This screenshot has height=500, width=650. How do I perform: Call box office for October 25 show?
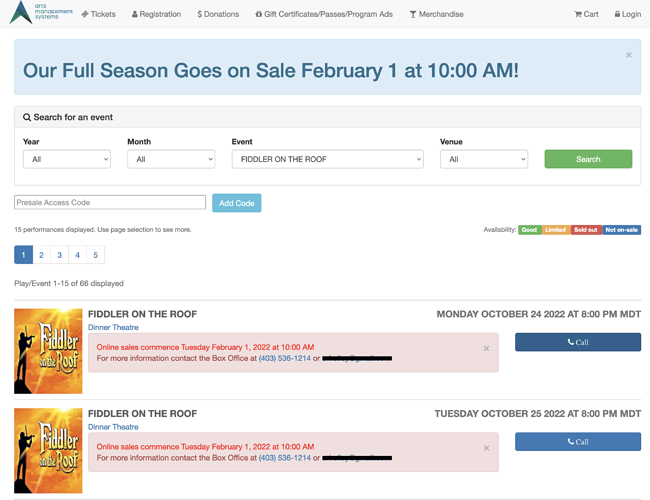click(578, 442)
